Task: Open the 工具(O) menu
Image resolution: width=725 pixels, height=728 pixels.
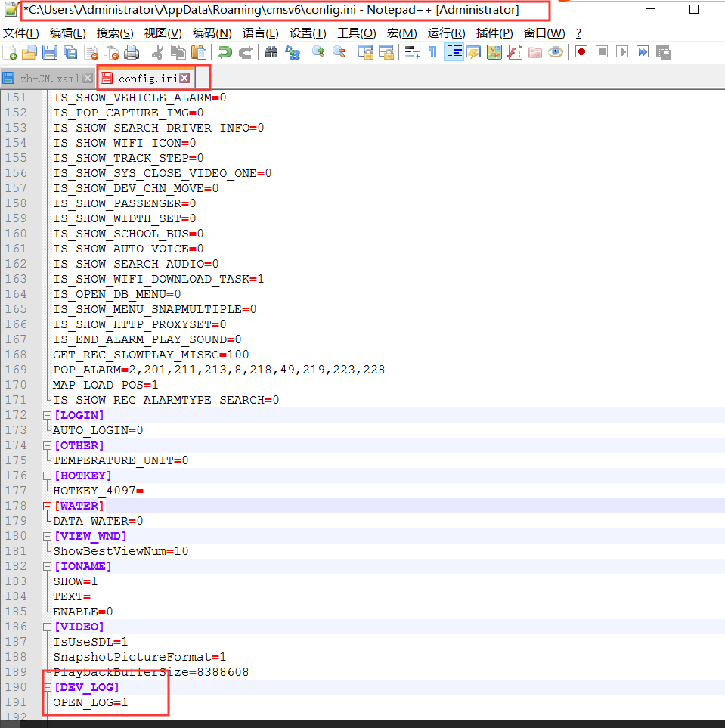Action: (357, 33)
